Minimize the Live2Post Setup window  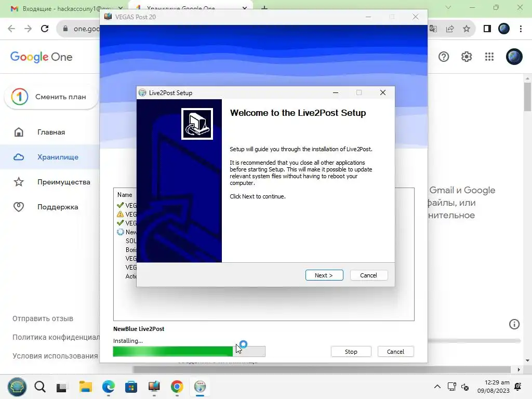[x=336, y=92]
